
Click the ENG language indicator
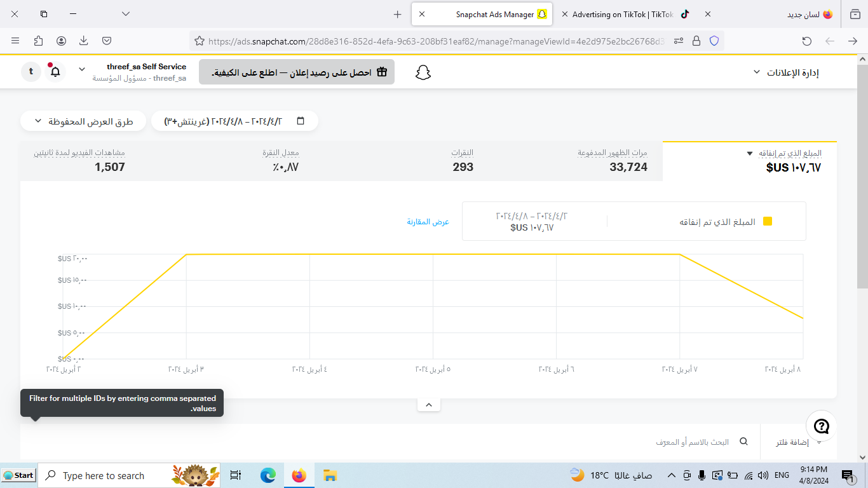click(782, 475)
